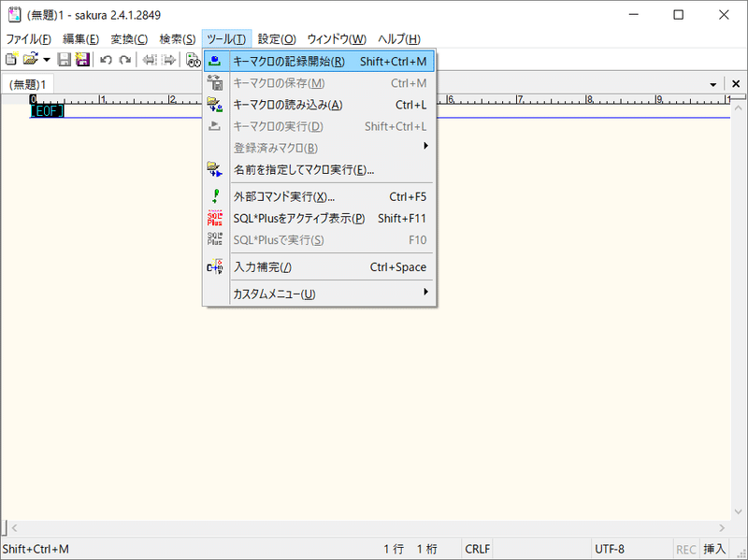Click the Save floppy disk icon
This screenshot has width=748, height=560.
click(64, 59)
